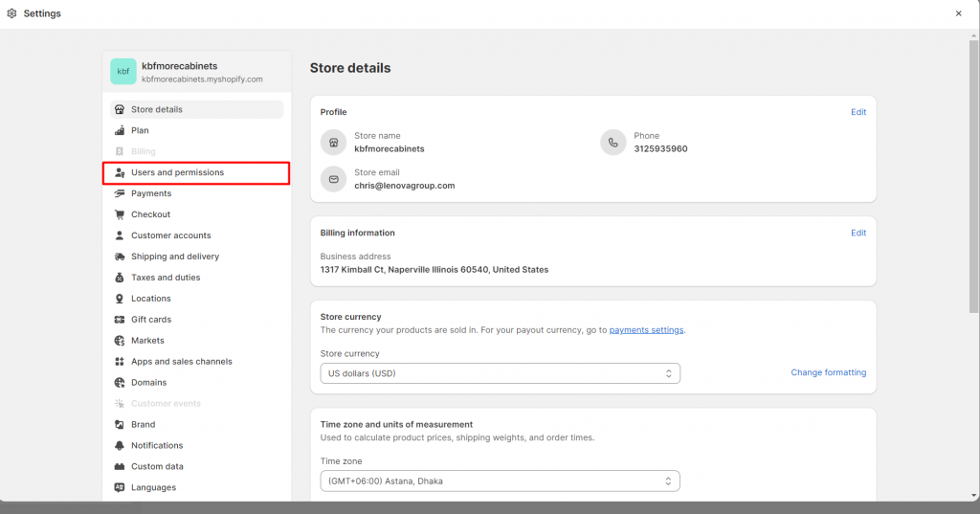This screenshot has width=980, height=514.
Task: Edit the store Profile section
Action: pyautogui.click(x=858, y=112)
